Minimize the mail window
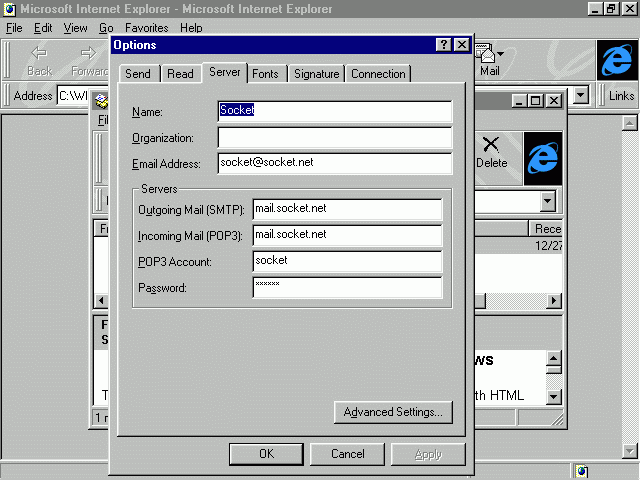 [520, 100]
